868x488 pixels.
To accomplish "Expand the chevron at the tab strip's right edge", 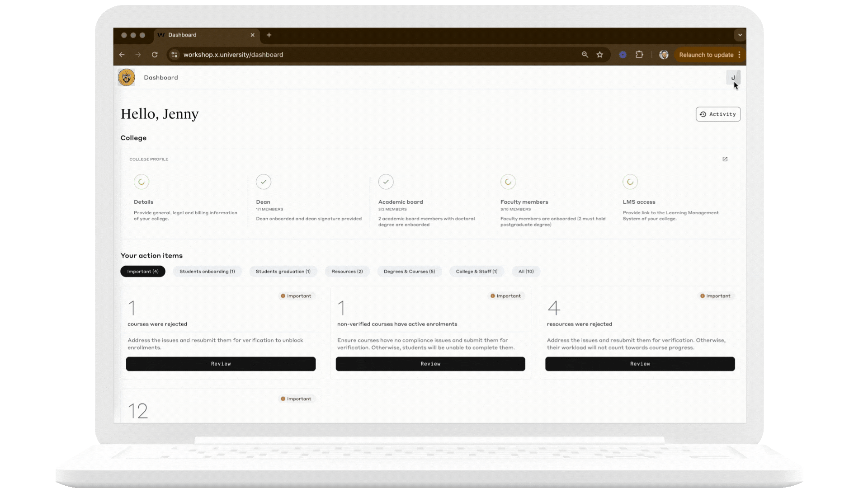I will [x=740, y=35].
